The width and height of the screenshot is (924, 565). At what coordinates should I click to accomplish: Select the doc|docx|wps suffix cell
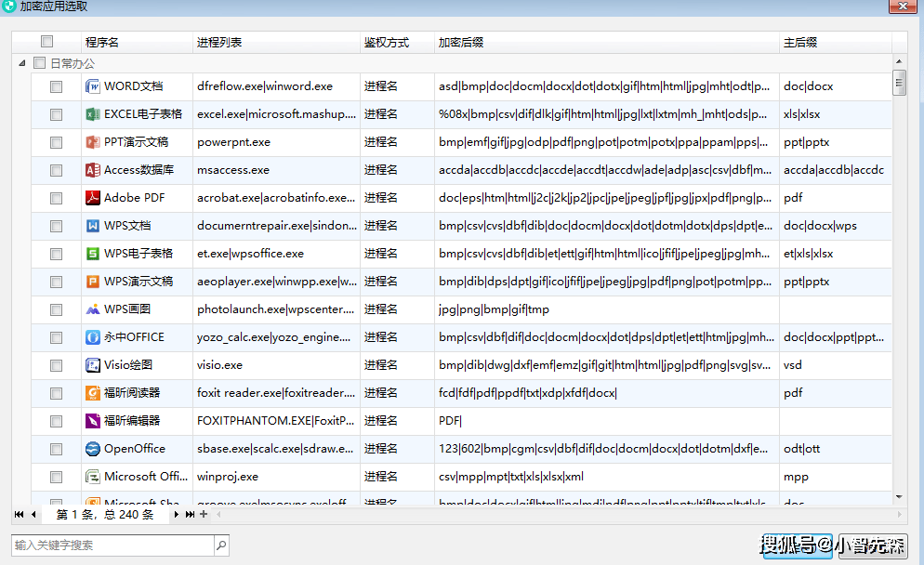pyautogui.click(x=836, y=226)
